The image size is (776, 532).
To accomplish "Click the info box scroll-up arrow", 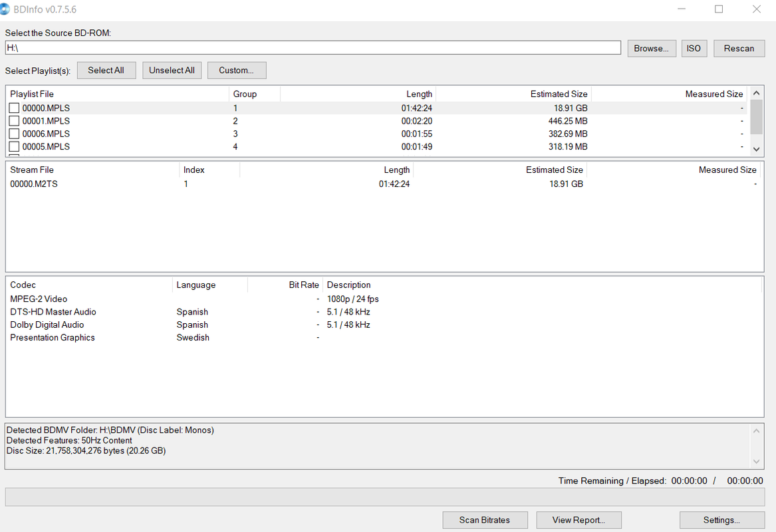I will point(756,431).
